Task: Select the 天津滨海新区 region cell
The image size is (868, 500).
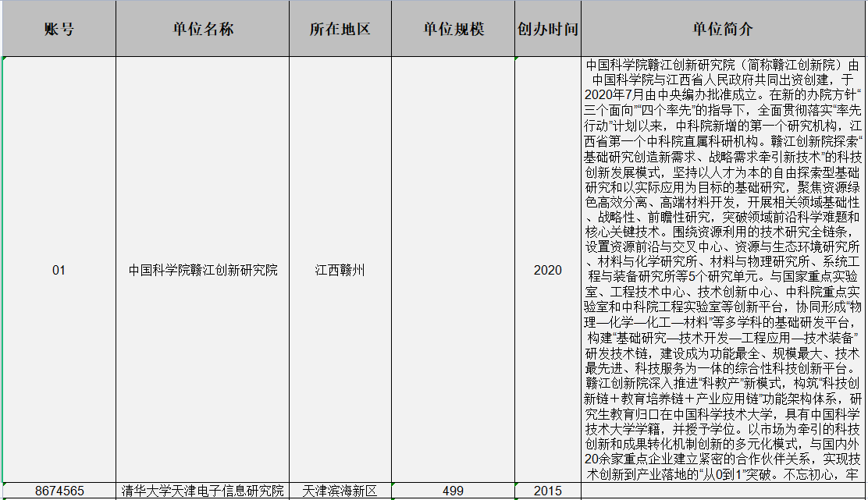Action: 340,491
